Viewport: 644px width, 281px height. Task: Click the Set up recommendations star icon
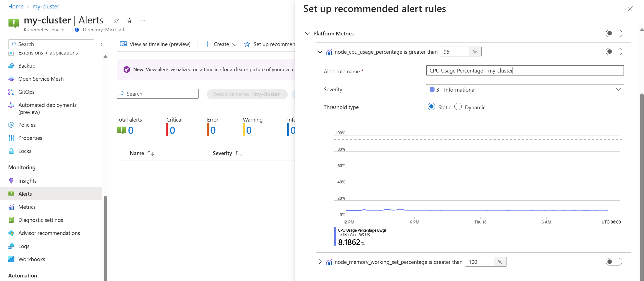coord(247,44)
